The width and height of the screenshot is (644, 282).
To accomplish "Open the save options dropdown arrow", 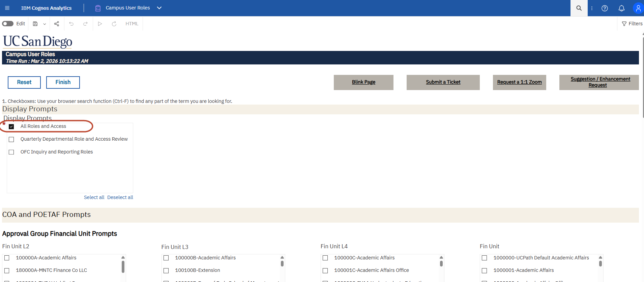I will [45, 24].
